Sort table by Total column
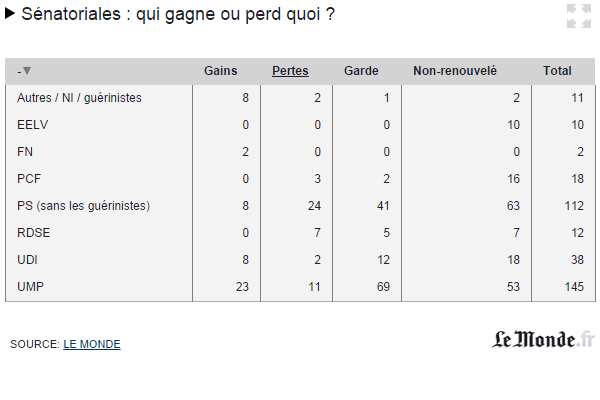 click(x=557, y=71)
